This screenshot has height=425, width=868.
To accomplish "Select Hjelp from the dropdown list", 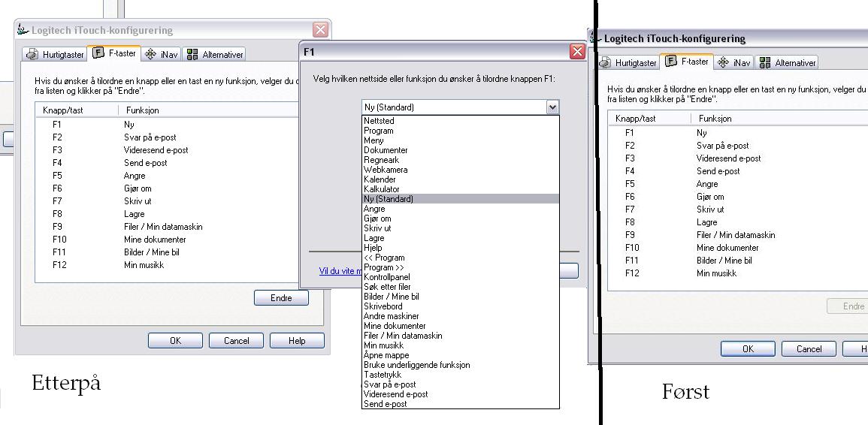I will point(460,247).
